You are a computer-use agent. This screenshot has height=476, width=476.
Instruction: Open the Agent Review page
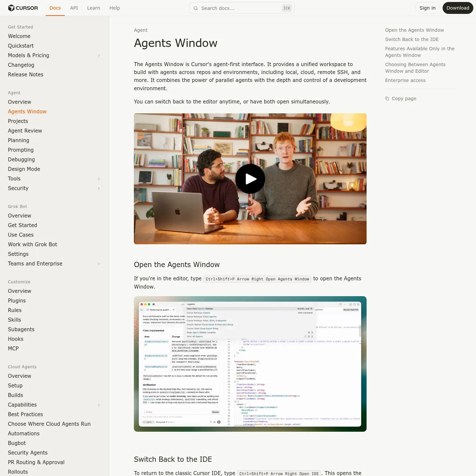coord(25,131)
